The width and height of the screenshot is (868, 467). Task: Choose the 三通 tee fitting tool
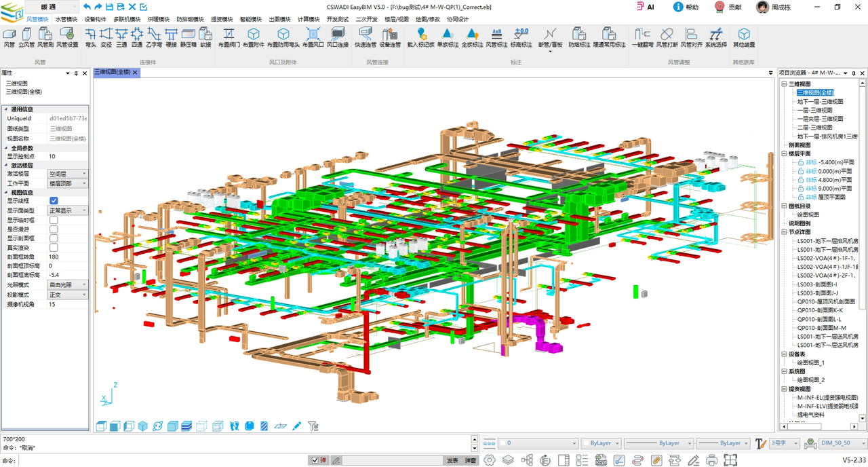[121, 37]
